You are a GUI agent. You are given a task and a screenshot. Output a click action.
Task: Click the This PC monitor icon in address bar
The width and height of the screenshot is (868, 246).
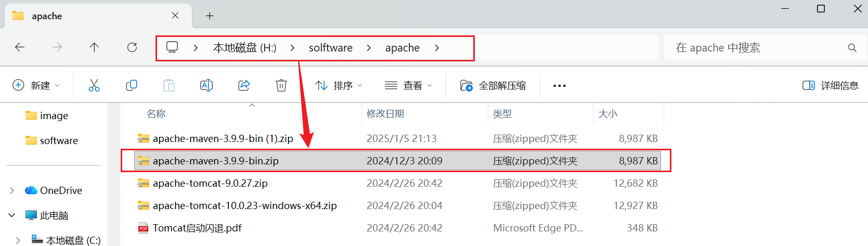click(x=172, y=47)
